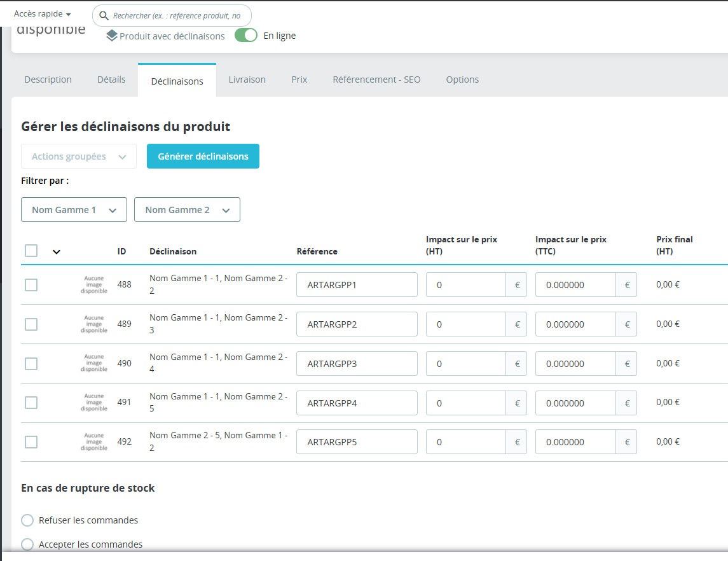Image resolution: width=728 pixels, height=561 pixels.
Task: Tick the checkbox for combination 491
Action: pyautogui.click(x=31, y=403)
